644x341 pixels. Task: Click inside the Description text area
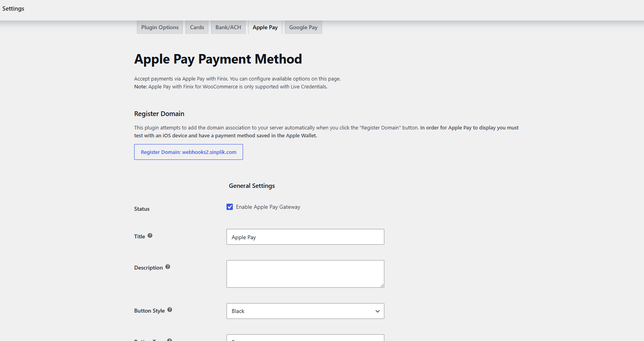click(305, 274)
